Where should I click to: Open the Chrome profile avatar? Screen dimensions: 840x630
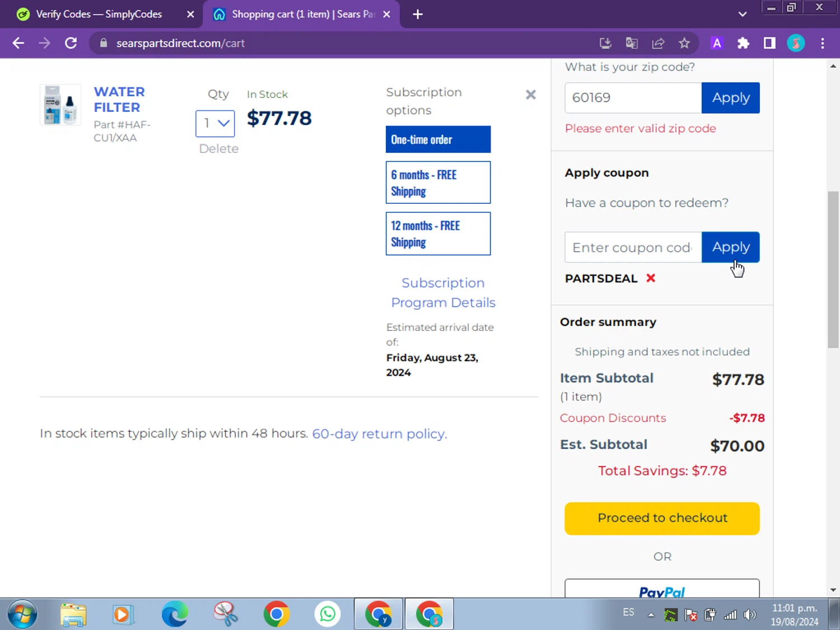[796, 43]
